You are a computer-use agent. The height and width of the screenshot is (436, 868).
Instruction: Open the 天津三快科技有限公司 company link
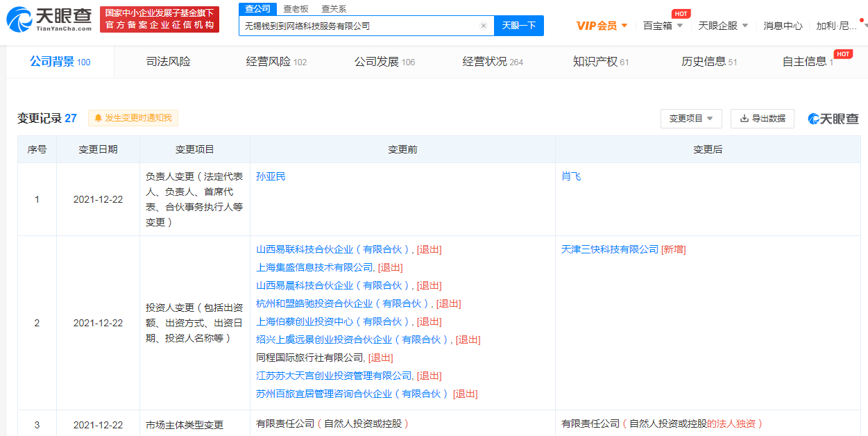coord(609,249)
